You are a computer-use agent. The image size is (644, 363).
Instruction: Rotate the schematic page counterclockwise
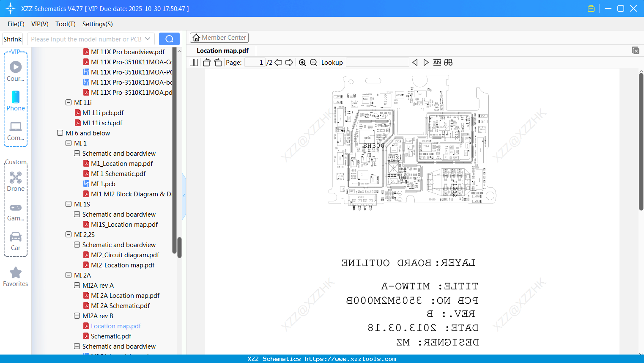[x=206, y=62]
